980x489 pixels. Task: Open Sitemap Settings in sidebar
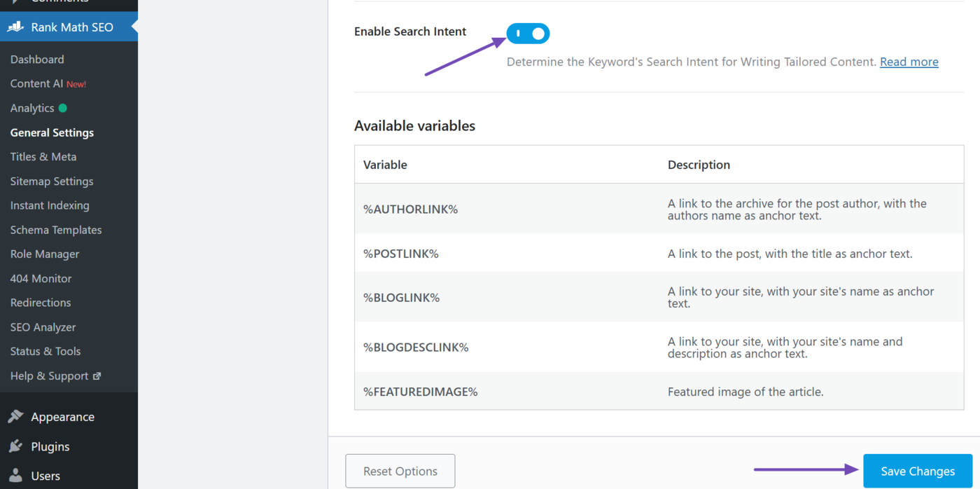tap(52, 181)
